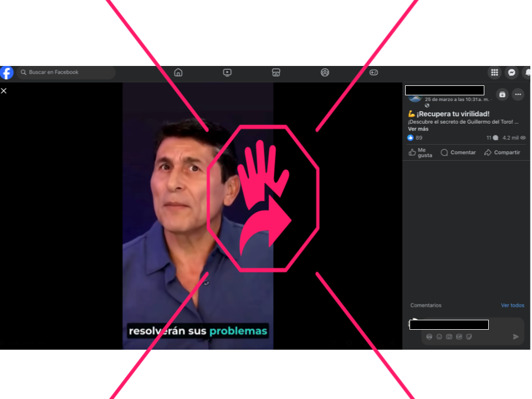Choose an avatar sticker for the comment
This screenshot has height=399, width=532.
(x=429, y=336)
